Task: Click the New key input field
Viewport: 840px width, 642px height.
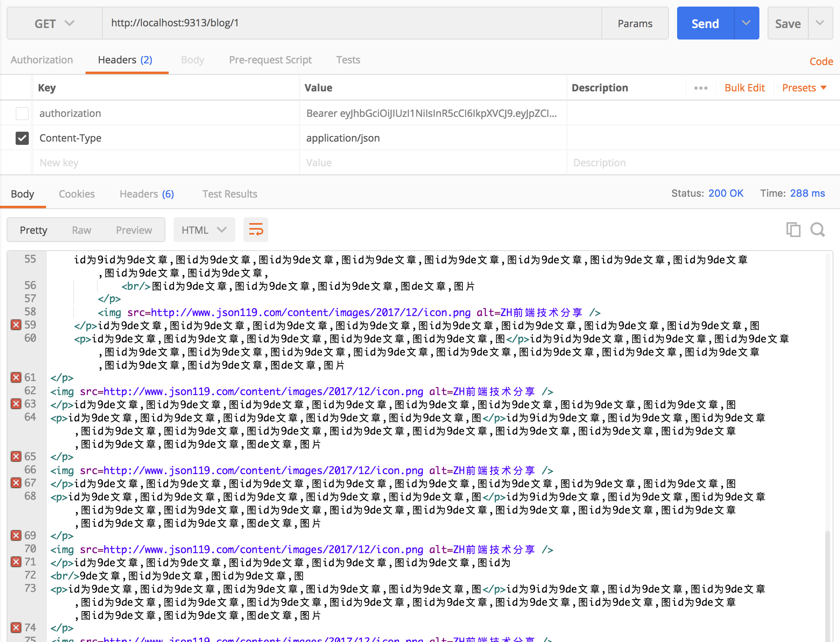Action: [165, 163]
